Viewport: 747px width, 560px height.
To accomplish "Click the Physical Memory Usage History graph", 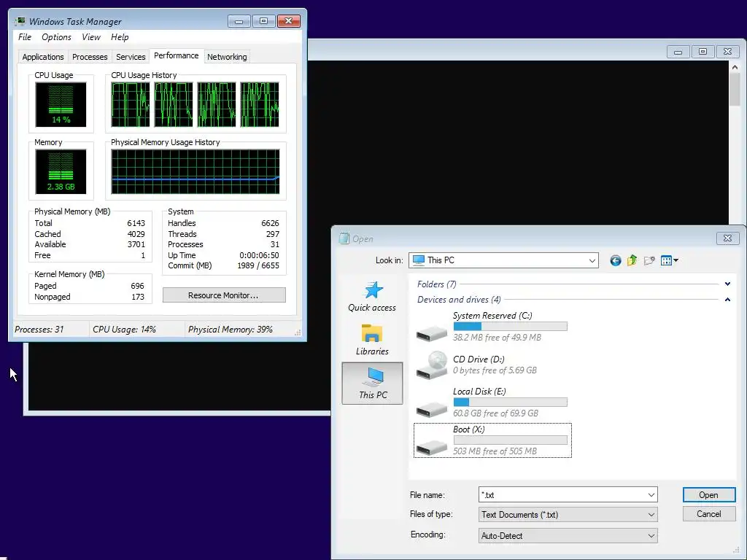I will click(196, 171).
